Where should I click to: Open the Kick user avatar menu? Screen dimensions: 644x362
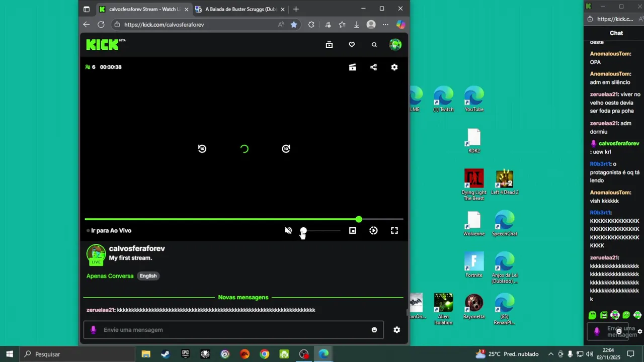(x=395, y=45)
